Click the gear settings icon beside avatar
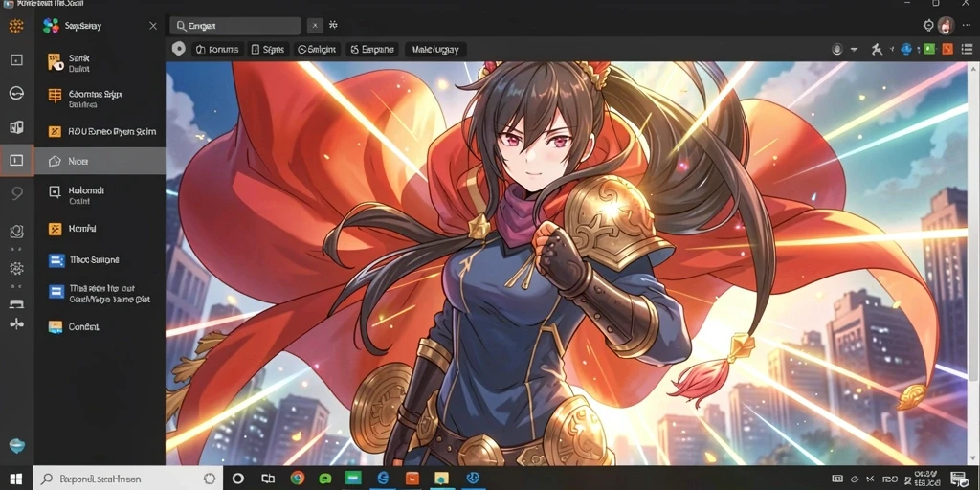 928,26
